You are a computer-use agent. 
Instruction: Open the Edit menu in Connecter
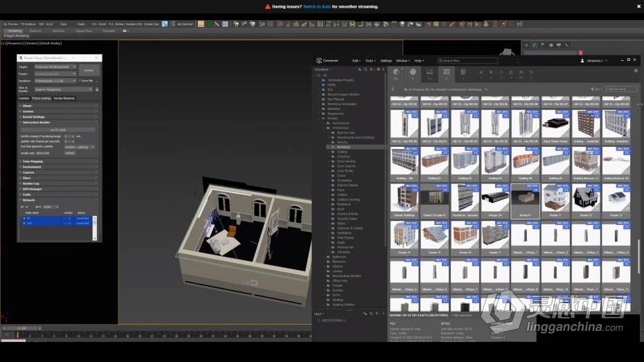(x=356, y=61)
